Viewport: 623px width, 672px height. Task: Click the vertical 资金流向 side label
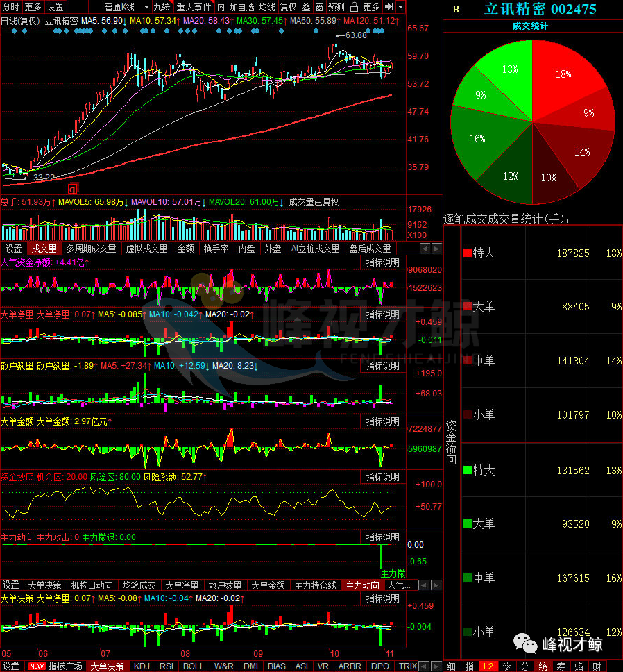[452, 442]
